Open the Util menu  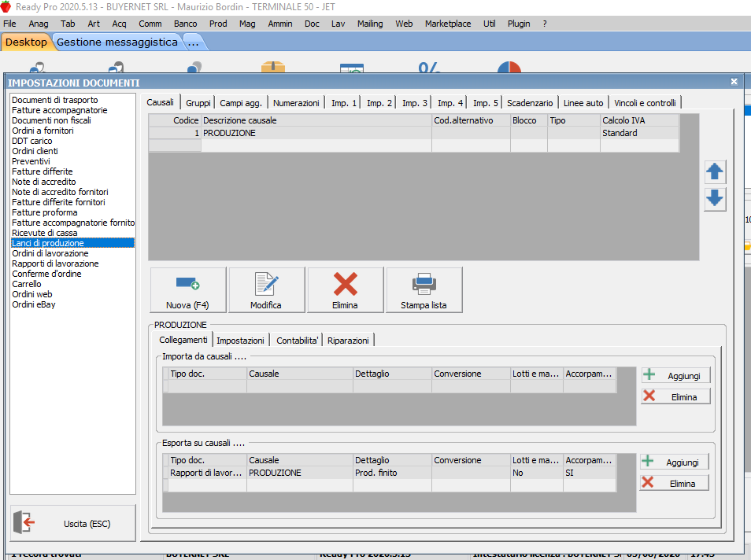click(x=489, y=24)
